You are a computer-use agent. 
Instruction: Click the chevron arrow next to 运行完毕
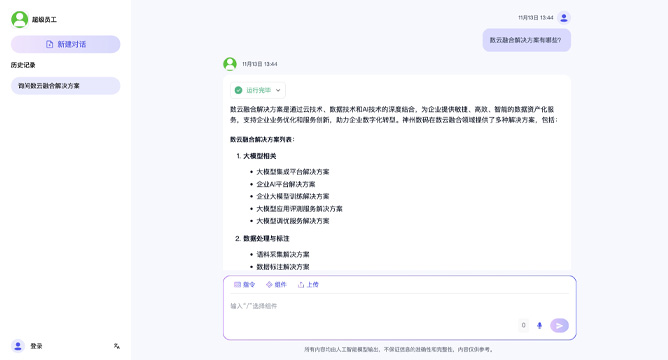[278, 90]
